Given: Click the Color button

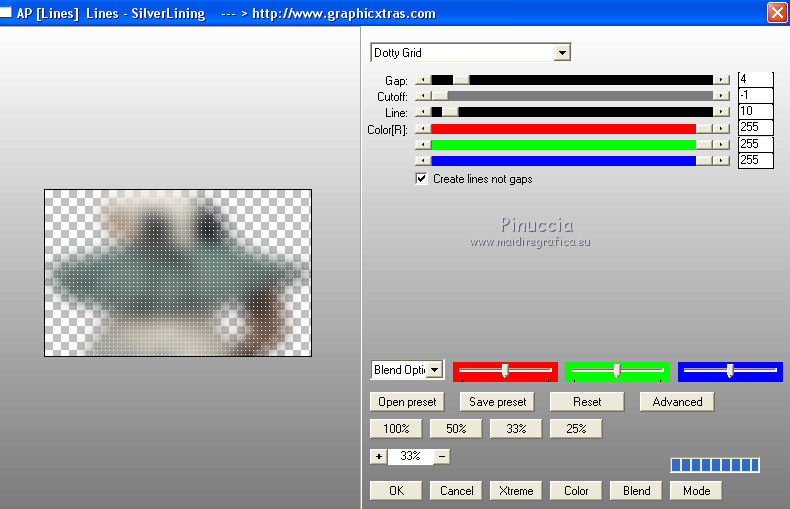Looking at the screenshot, I should 576,491.
